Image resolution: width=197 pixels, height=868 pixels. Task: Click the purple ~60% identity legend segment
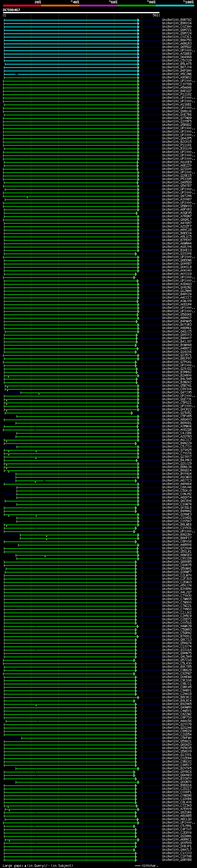[99, 6]
